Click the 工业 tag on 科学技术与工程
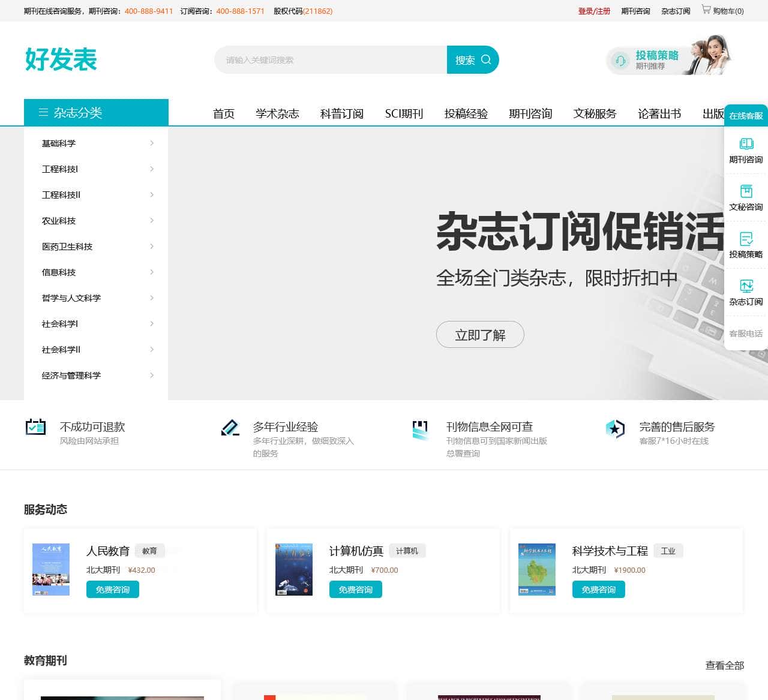Screen dimensions: 768x700 pyautogui.click(x=668, y=551)
